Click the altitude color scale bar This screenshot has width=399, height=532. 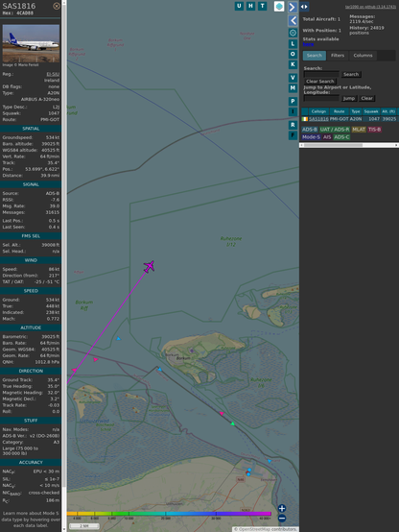[x=169, y=514]
